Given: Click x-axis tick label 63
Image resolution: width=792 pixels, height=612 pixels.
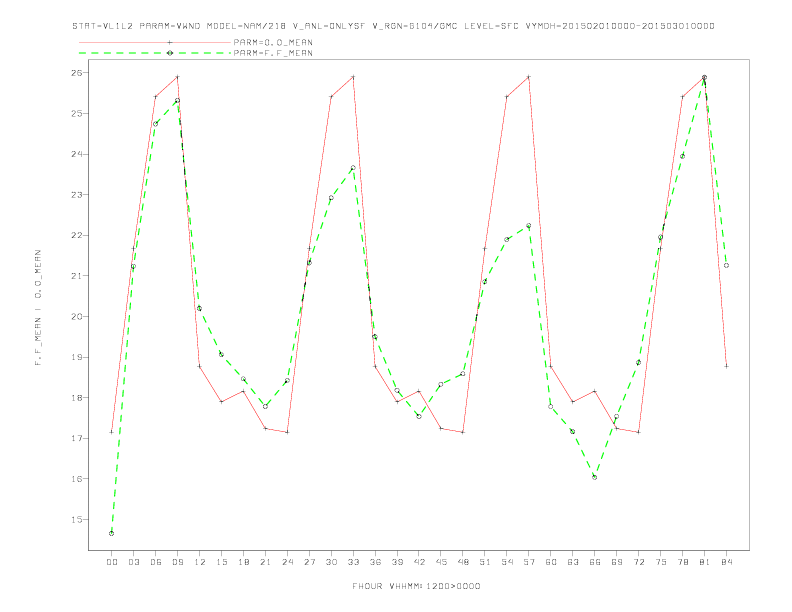Looking at the screenshot, I should click(573, 562).
